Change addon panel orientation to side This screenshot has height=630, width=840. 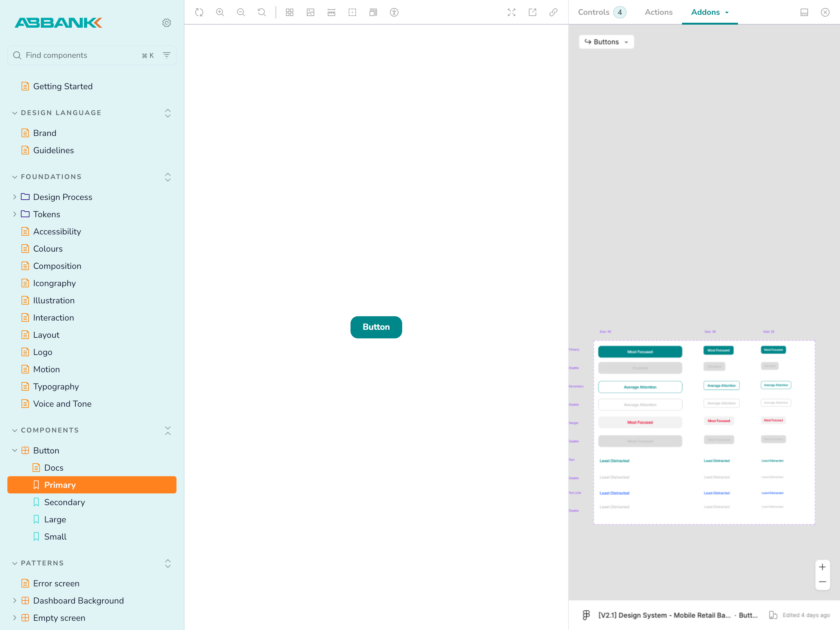pos(804,12)
